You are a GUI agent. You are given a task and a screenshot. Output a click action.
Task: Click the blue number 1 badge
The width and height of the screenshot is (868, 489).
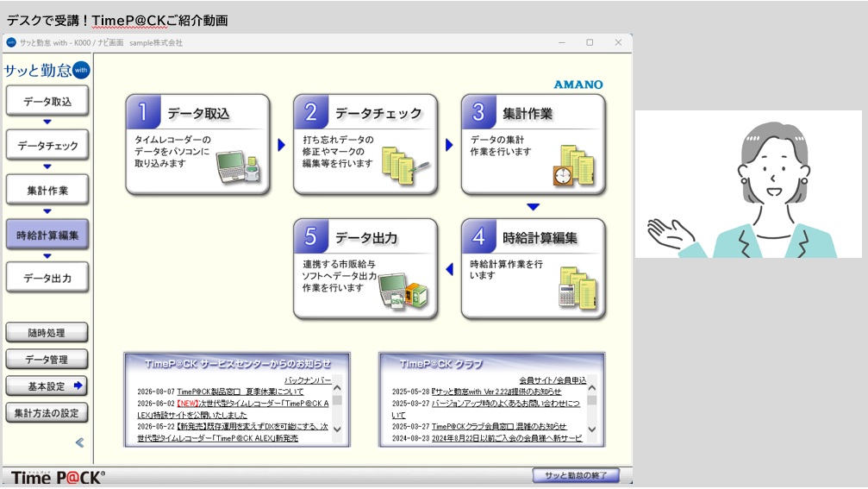[143, 112]
